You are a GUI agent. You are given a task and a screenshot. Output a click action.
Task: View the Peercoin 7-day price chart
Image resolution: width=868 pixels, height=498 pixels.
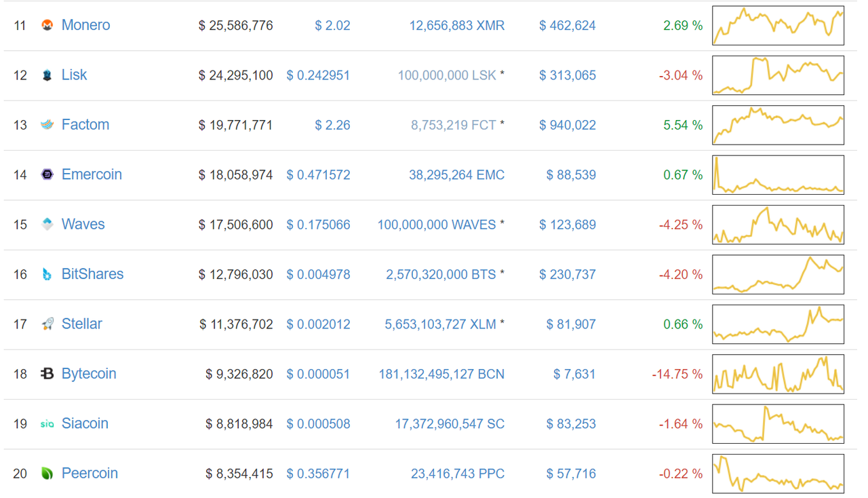(778, 474)
